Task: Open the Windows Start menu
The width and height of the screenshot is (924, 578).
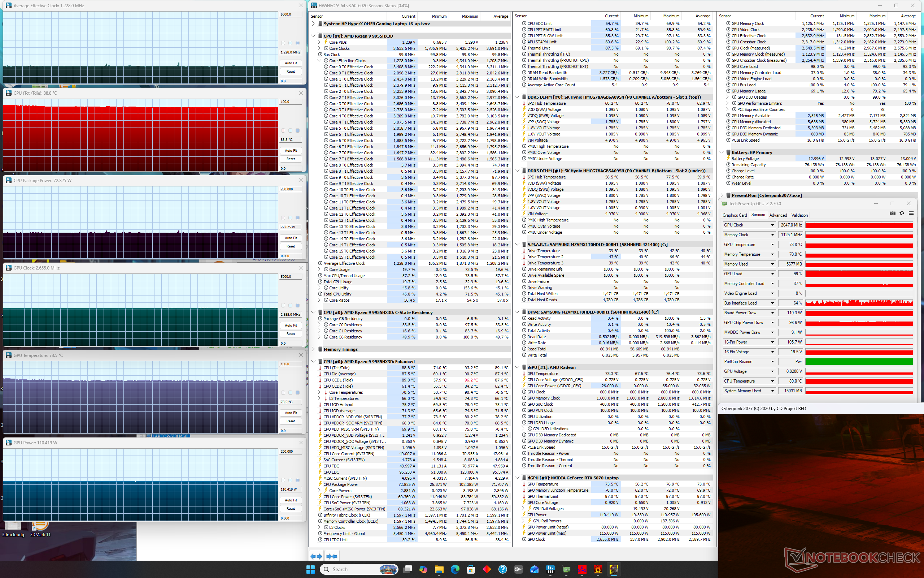Action: click(310, 569)
